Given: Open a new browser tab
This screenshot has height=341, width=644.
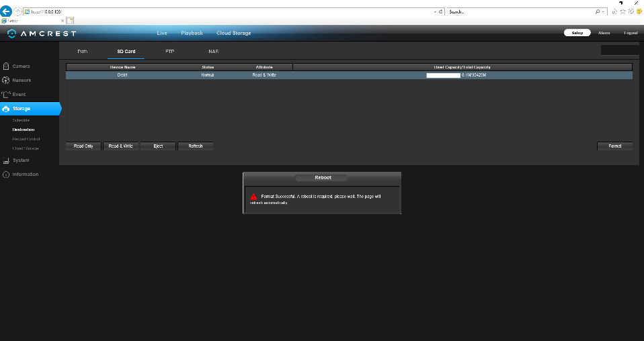Looking at the screenshot, I should coord(70,20).
